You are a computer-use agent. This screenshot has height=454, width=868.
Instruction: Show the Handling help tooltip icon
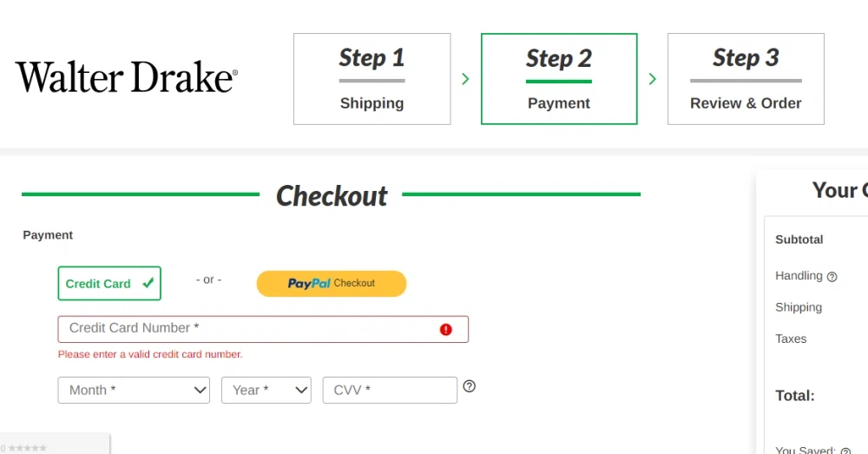point(832,277)
